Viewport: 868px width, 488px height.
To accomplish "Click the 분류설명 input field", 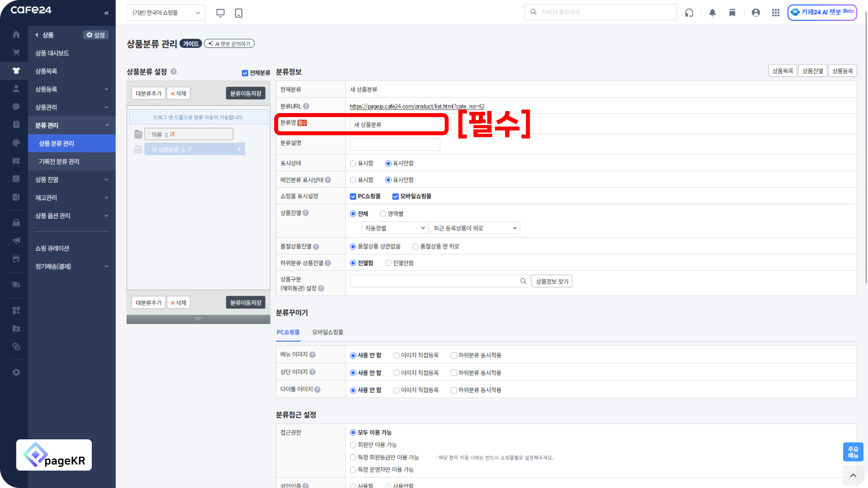I will (x=395, y=144).
